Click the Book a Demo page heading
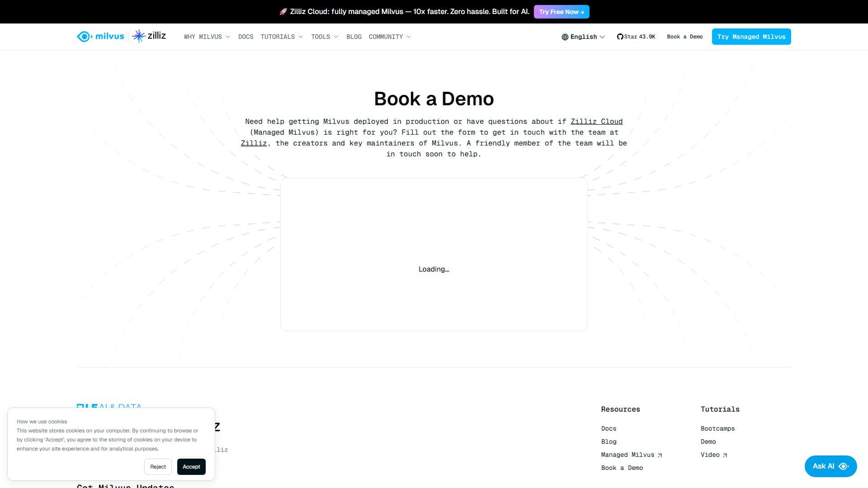868x488 pixels. pyautogui.click(x=434, y=99)
